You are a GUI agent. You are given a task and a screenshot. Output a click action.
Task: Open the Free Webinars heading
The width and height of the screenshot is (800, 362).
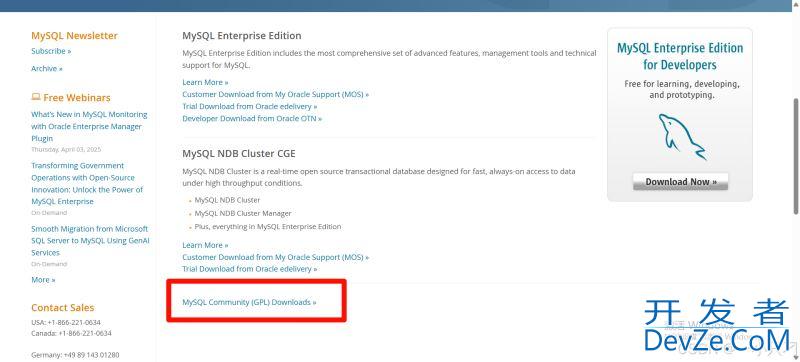tap(77, 97)
